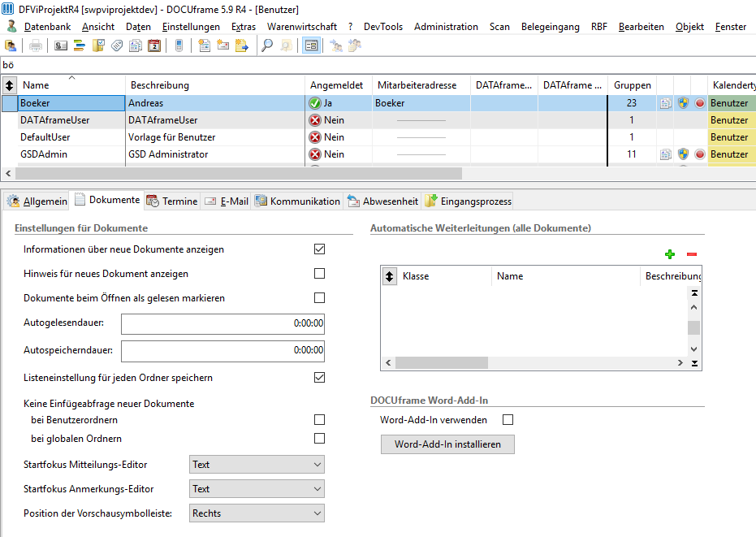Click the mobile phone toolbar icon
Screen dimensions: 756x537
[x=179, y=45]
